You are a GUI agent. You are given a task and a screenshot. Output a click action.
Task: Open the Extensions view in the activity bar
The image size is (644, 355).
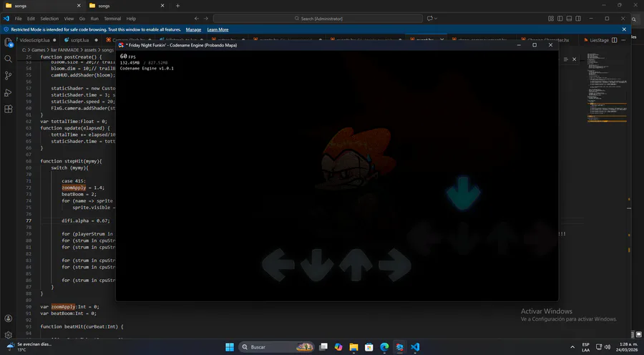(8, 110)
